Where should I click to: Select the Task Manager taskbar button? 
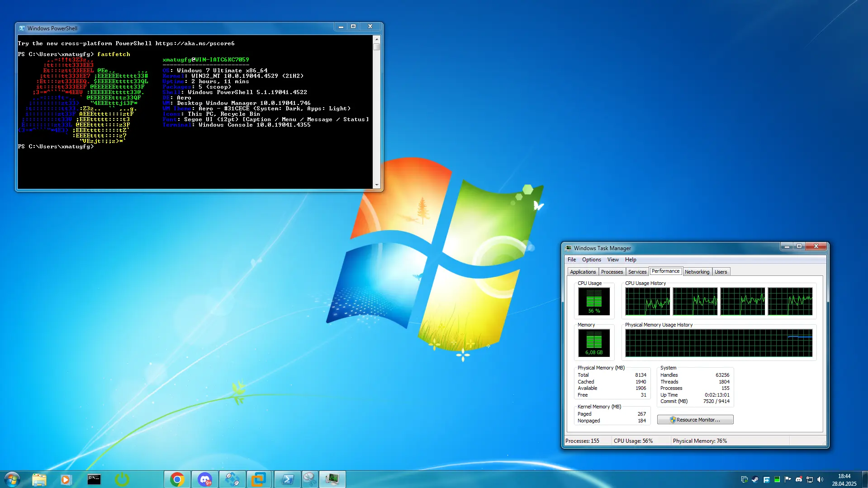point(332,479)
